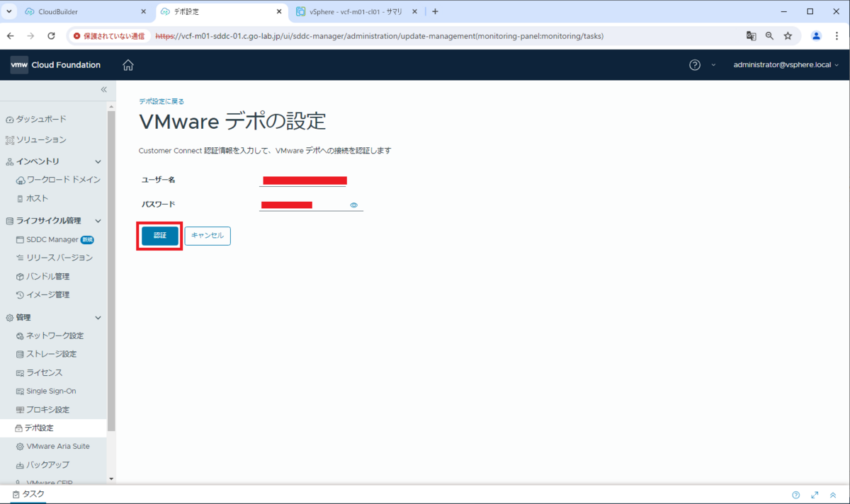Viewport: 850px width, 504px height.
Task: Close the CloudBuilder tab
Action: [143, 12]
